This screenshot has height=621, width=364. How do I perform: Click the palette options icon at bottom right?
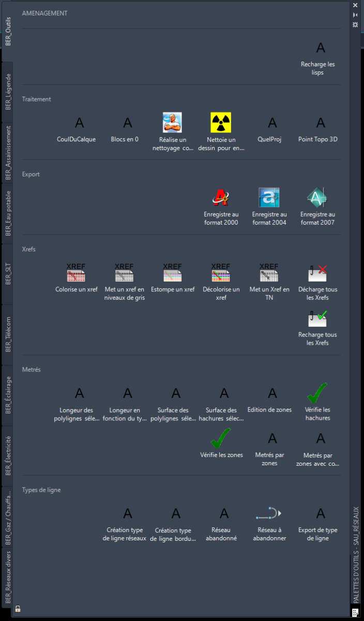pos(355,612)
